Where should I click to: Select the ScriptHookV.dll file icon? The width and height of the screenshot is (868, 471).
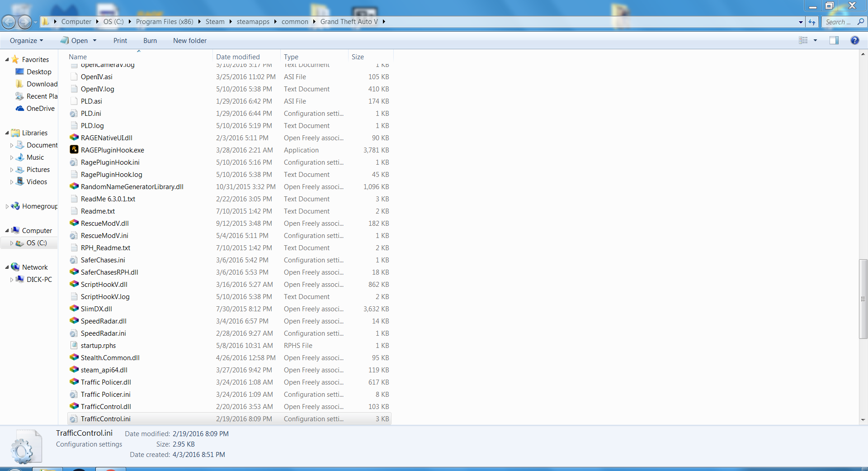[74, 284]
